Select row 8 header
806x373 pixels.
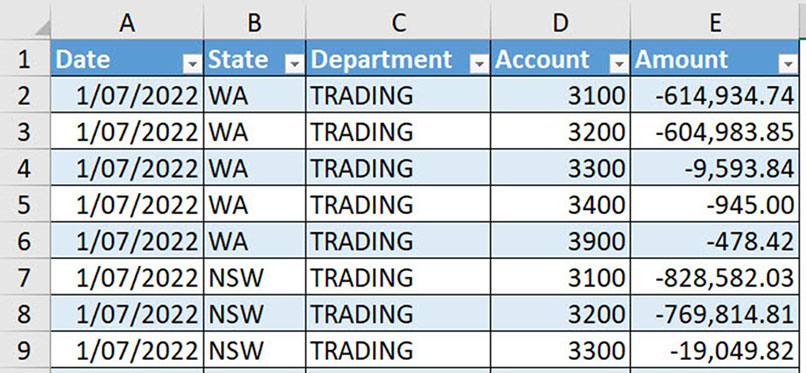(x=25, y=313)
